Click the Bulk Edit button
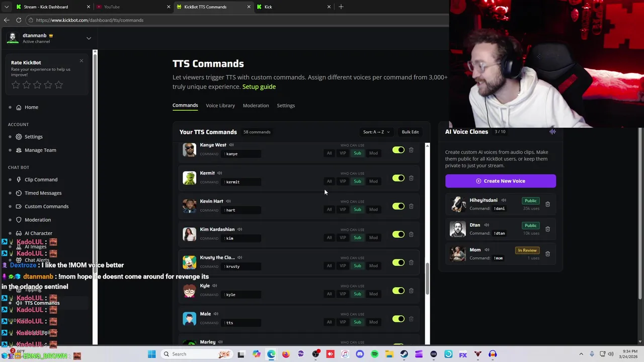644x362 pixels. coord(410,132)
